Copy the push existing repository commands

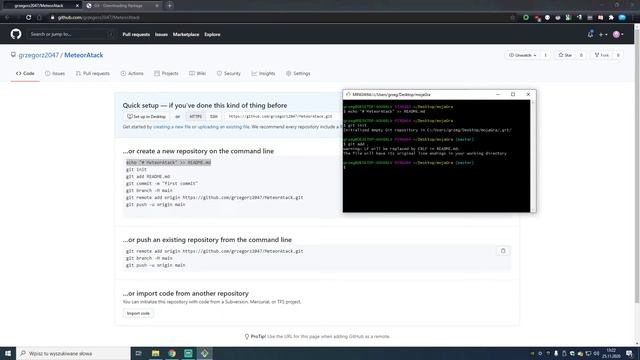tap(503, 251)
